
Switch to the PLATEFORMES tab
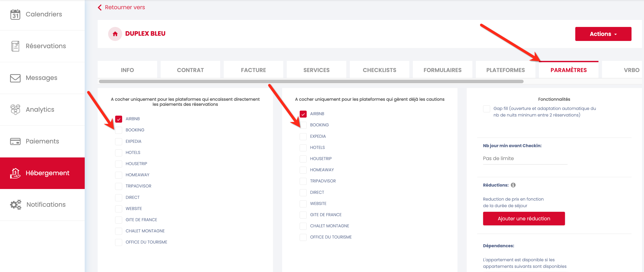505,70
